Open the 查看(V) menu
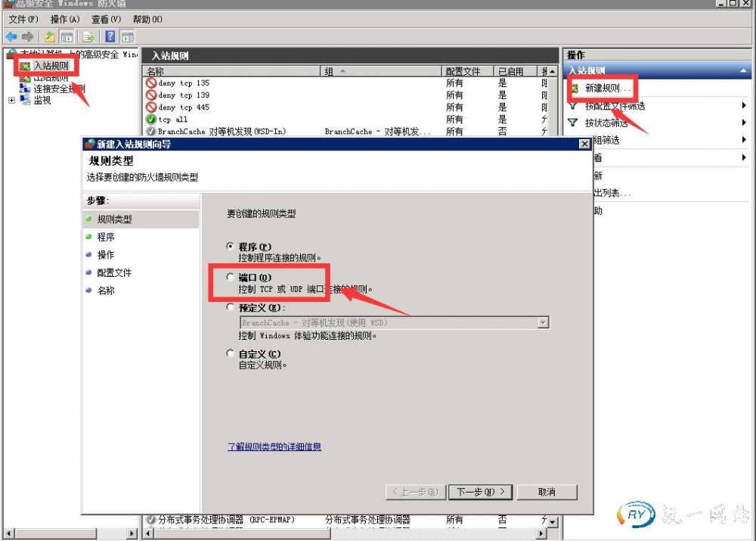This screenshot has width=756, height=541. coord(106,19)
